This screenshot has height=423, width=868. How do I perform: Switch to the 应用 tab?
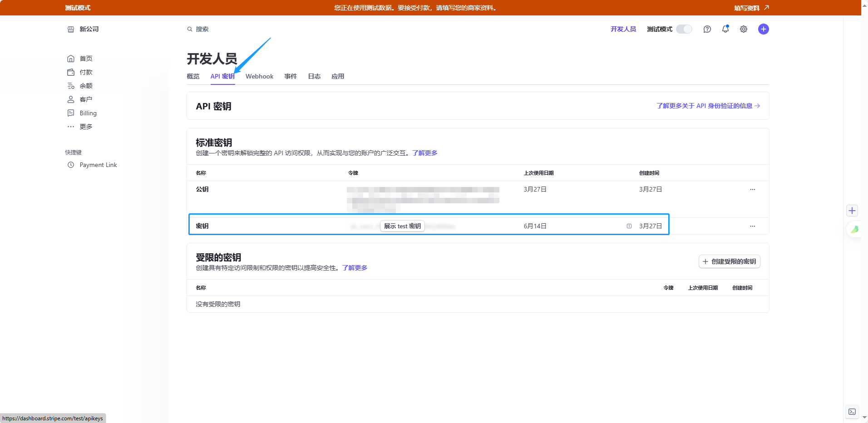(x=338, y=76)
